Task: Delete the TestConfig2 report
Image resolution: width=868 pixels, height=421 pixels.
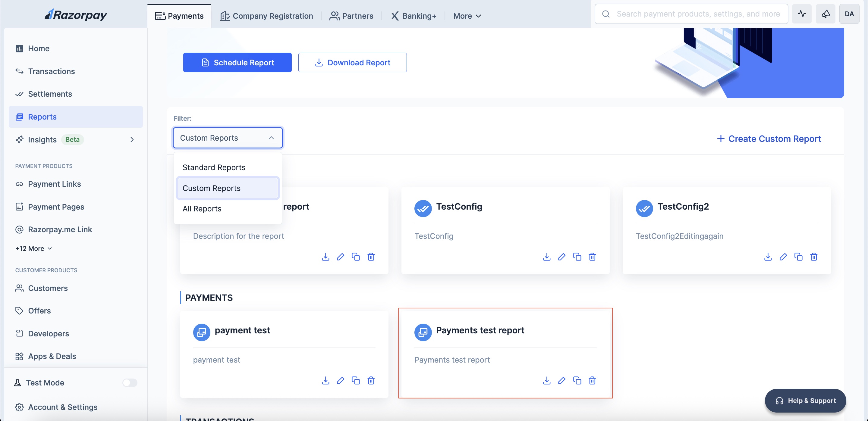Action: pyautogui.click(x=814, y=257)
